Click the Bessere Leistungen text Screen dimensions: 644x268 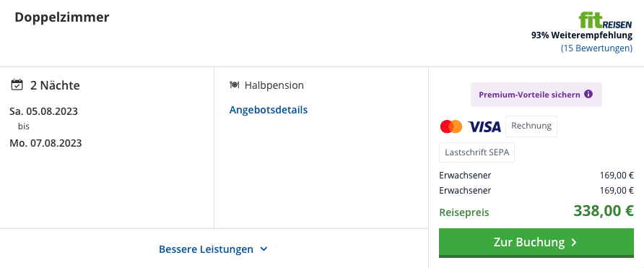206,249
